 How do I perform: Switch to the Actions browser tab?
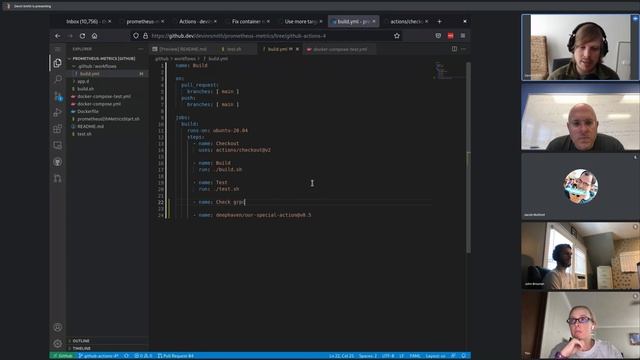195,21
